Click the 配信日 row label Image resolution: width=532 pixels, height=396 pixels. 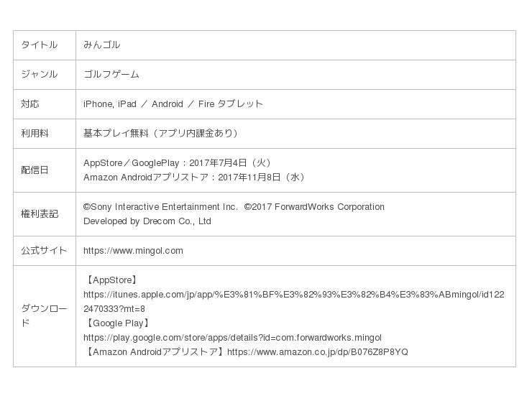(35, 170)
